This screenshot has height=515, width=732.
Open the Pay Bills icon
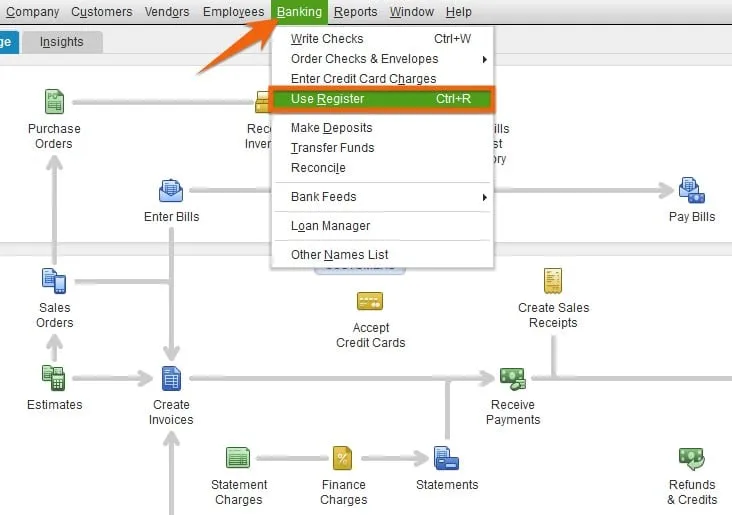(691, 190)
